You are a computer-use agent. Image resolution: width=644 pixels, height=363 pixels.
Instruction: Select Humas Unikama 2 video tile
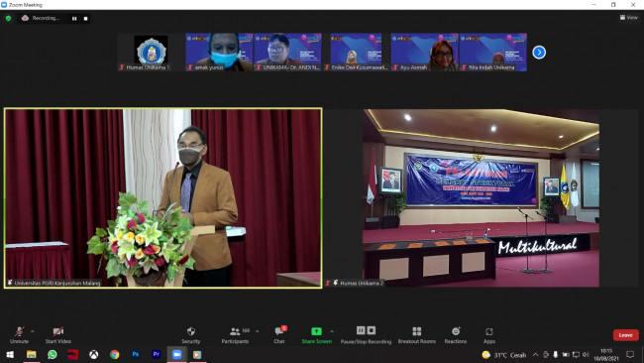pyautogui.click(x=481, y=197)
